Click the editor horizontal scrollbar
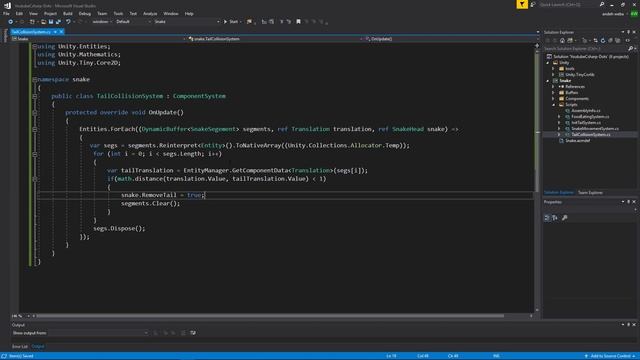This screenshot has height=360, width=640. (x=269, y=316)
